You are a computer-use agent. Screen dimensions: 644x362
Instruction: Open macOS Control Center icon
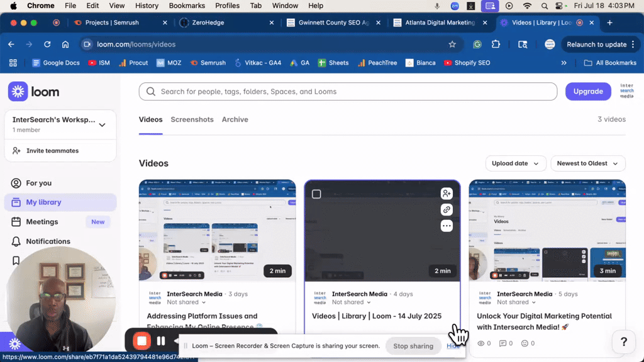pos(559,6)
